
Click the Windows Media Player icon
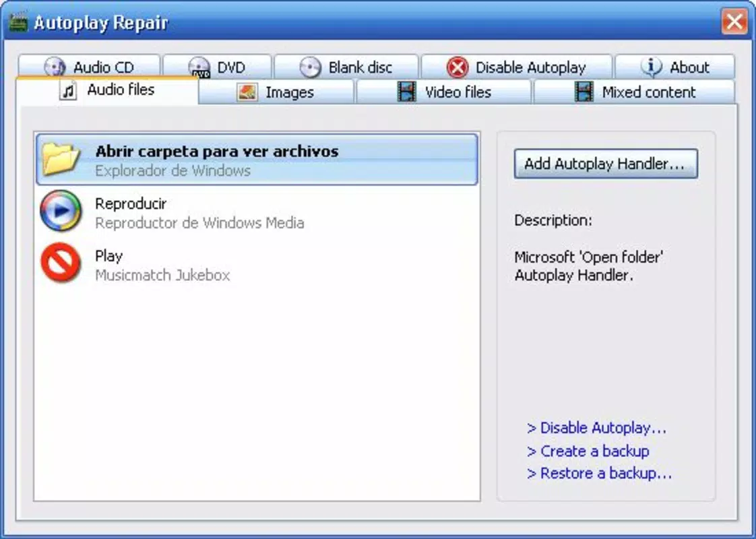point(61,211)
